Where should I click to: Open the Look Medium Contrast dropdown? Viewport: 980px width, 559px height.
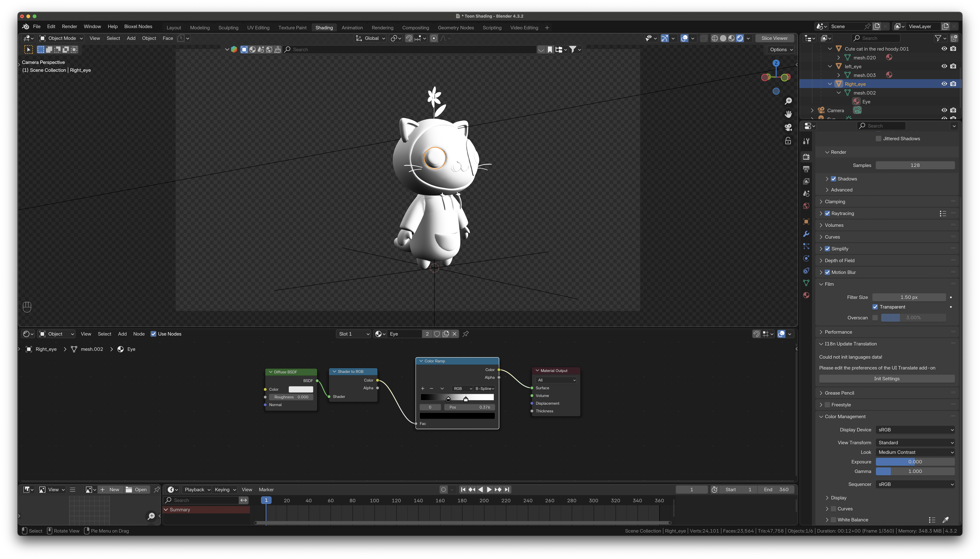click(x=915, y=452)
